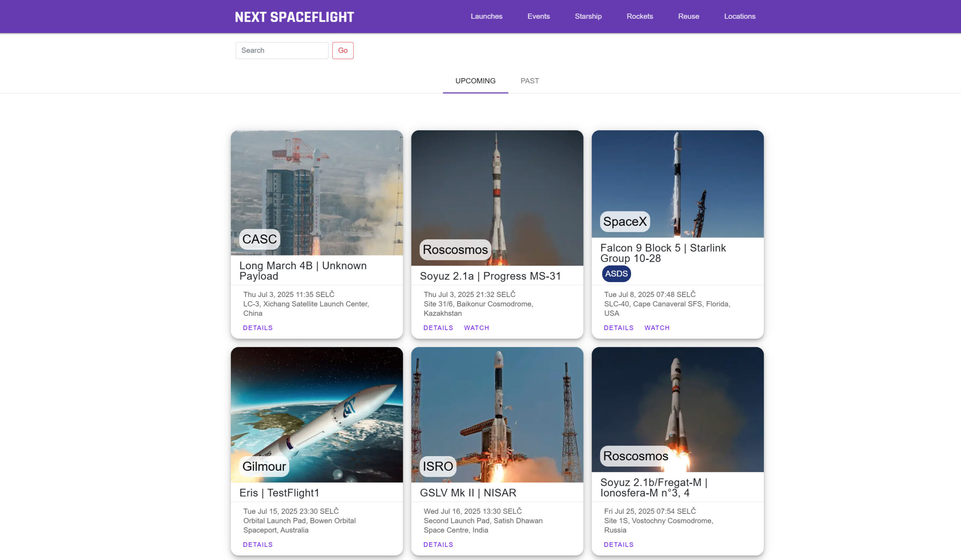This screenshot has width=961, height=560.
Task: Click WATCH for Starlink Group 10-28
Action: 657,327
